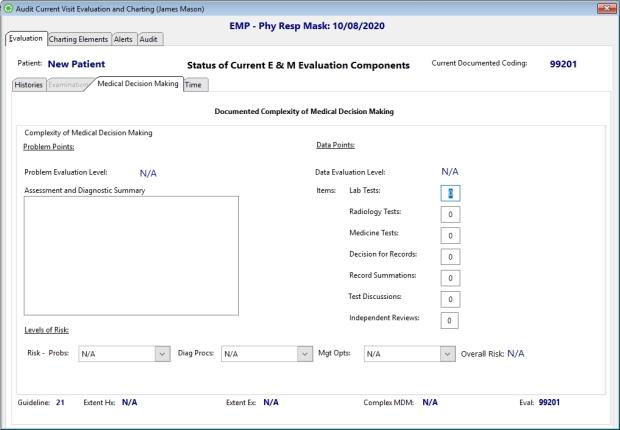Click the Documented Complexity of Medical Decision Making heading
The width and height of the screenshot is (620, 430).
tap(304, 112)
